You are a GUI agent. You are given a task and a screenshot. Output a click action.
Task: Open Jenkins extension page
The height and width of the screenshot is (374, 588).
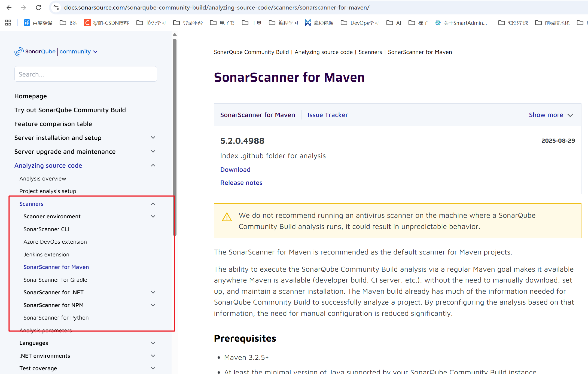pyautogui.click(x=46, y=255)
